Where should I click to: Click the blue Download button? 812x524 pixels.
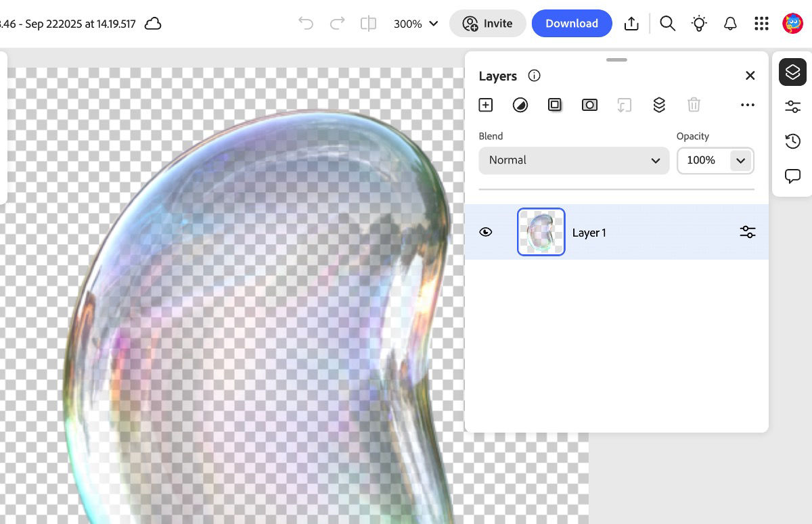click(x=572, y=24)
